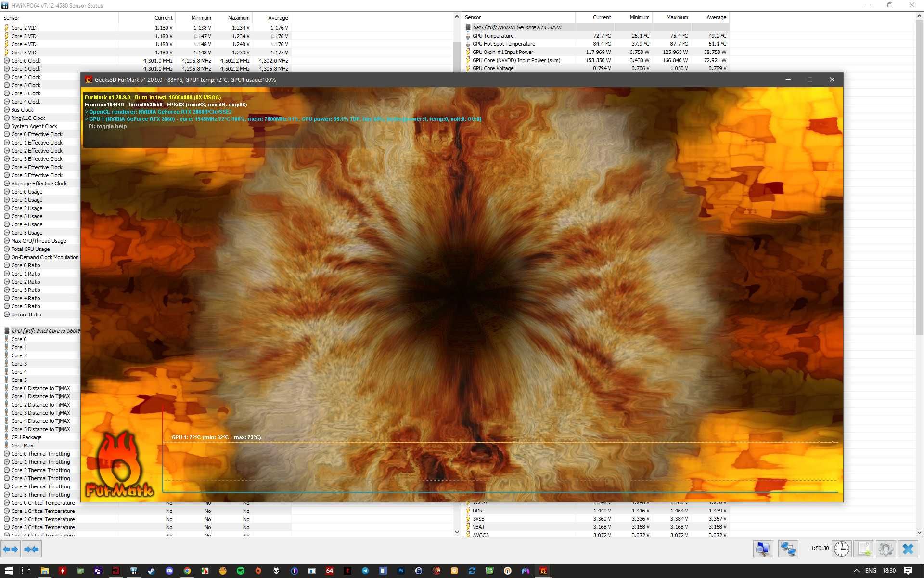Click the 18:30 taskbar clock
The image size is (924, 578).
[x=889, y=571]
